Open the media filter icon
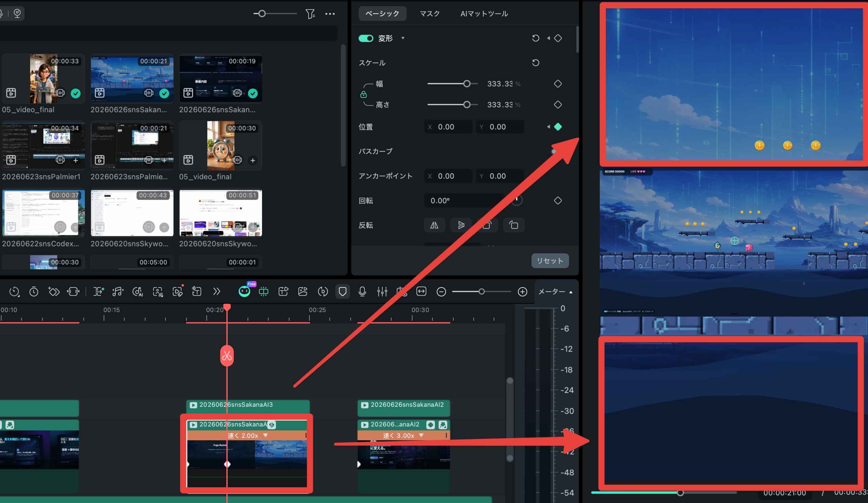The width and height of the screenshot is (868, 503). coord(310,14)
